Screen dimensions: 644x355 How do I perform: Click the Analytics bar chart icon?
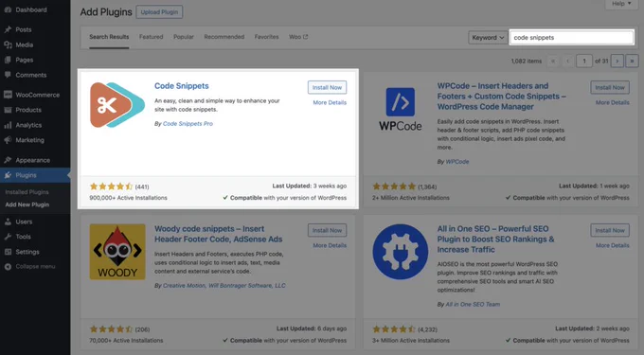[8, 125]
